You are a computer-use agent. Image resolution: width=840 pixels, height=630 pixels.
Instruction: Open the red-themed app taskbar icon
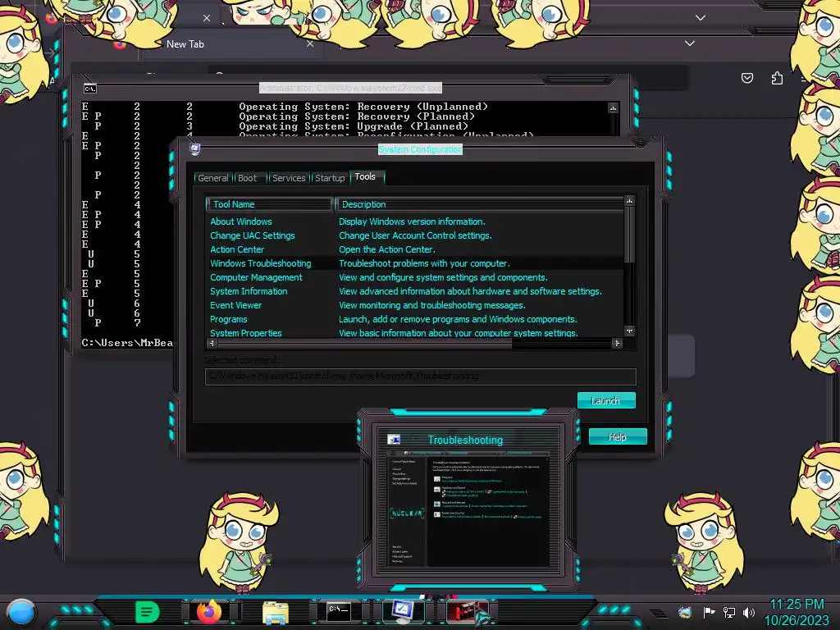467,611
